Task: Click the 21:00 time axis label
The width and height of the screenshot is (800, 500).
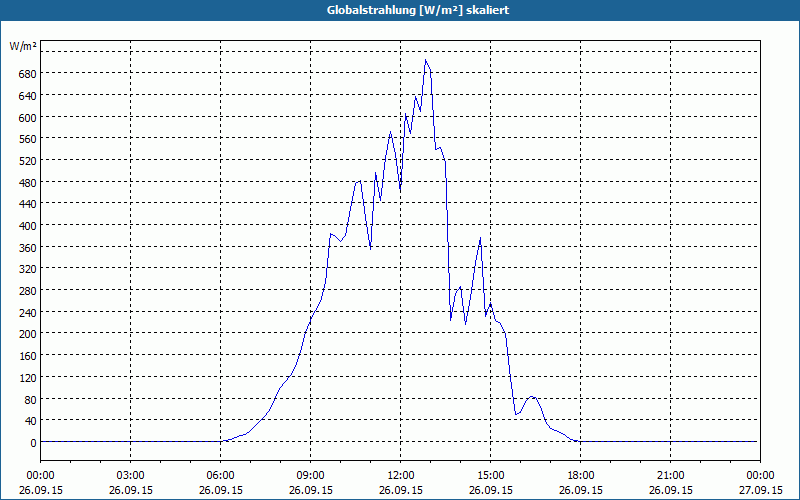Action: click(670, 476)
